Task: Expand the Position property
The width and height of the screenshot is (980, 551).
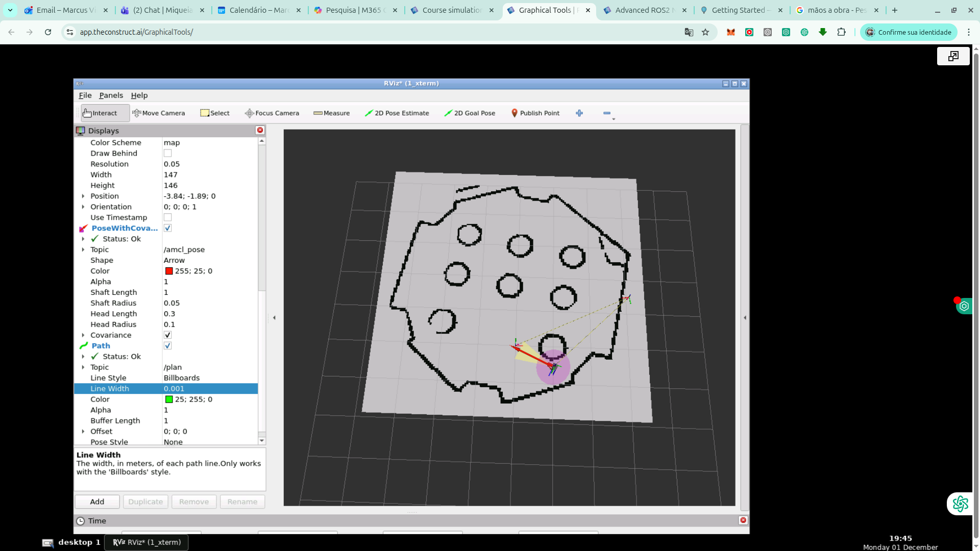Action: tap(83, 196)
